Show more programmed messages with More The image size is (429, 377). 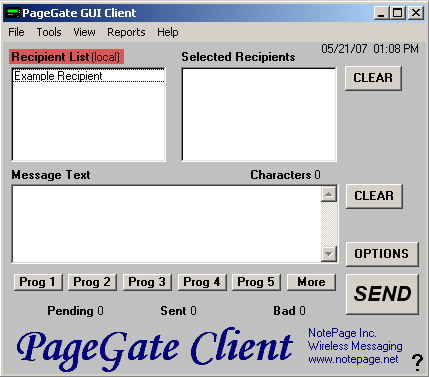(x=311, y=282)
